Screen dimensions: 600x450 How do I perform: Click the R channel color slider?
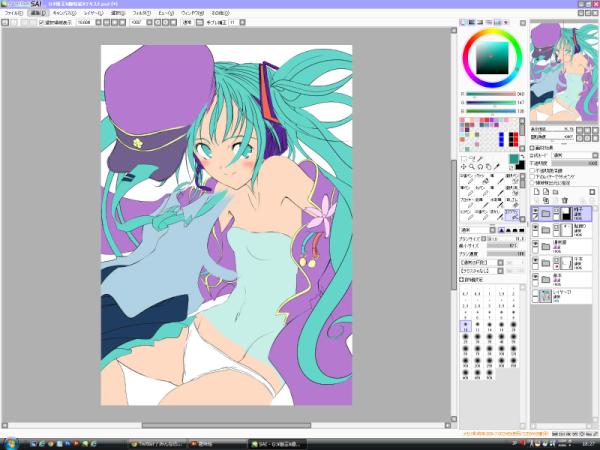click(491, 94)
